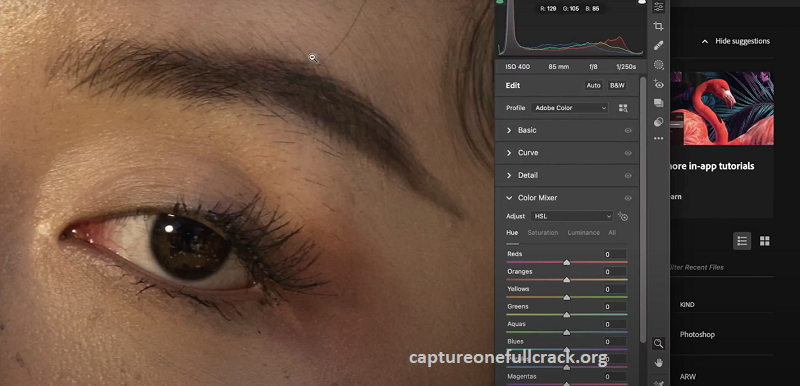Open the Adobe Color profile dropdown
The height and width of the screenshot is (386, 800).
tap(569, 108)
